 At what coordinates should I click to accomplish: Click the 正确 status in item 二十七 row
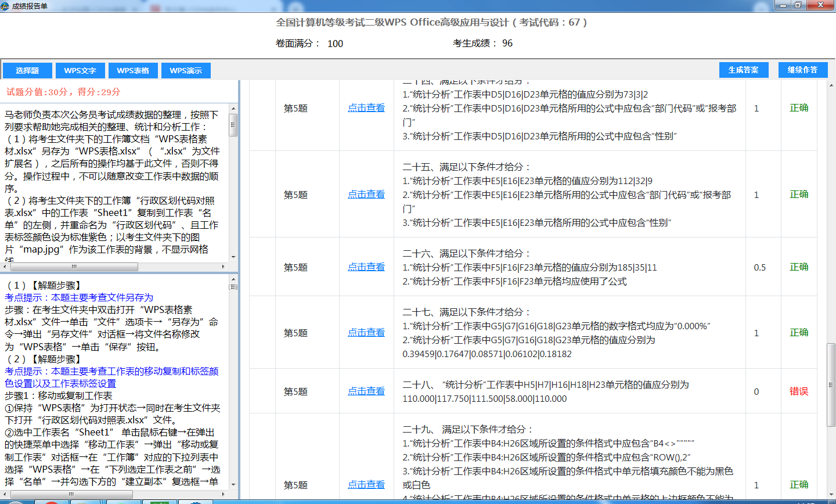[x=799, y=332]
